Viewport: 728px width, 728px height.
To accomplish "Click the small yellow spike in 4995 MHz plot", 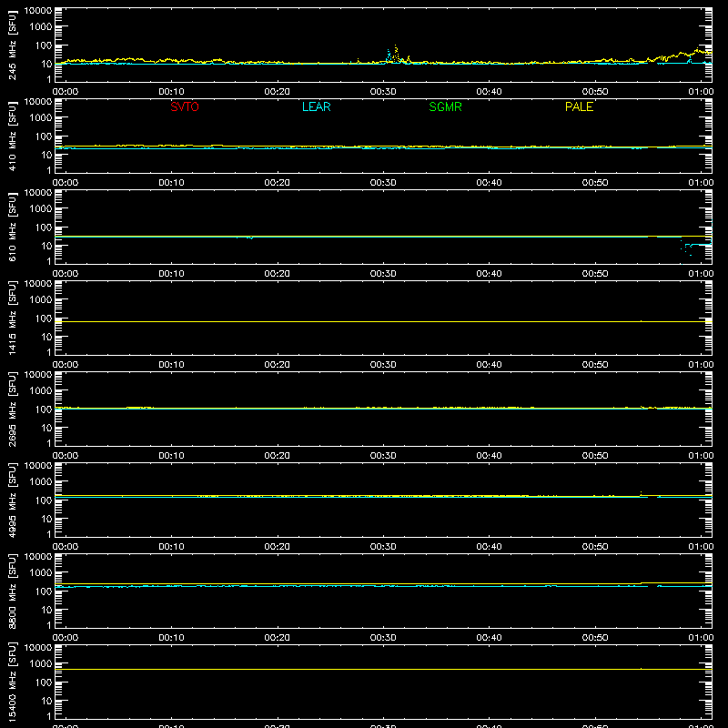I will 642,493.
